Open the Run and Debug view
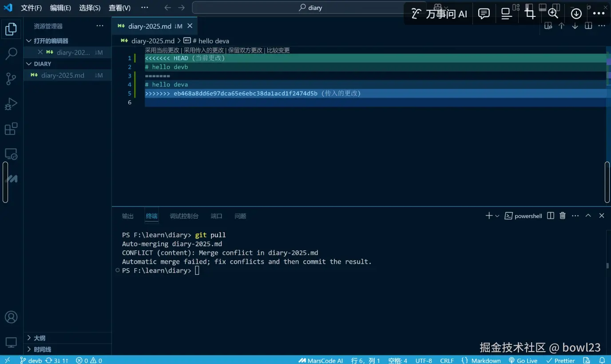The image size is (611, 364). pyautogui.click(x=11, y=104)
